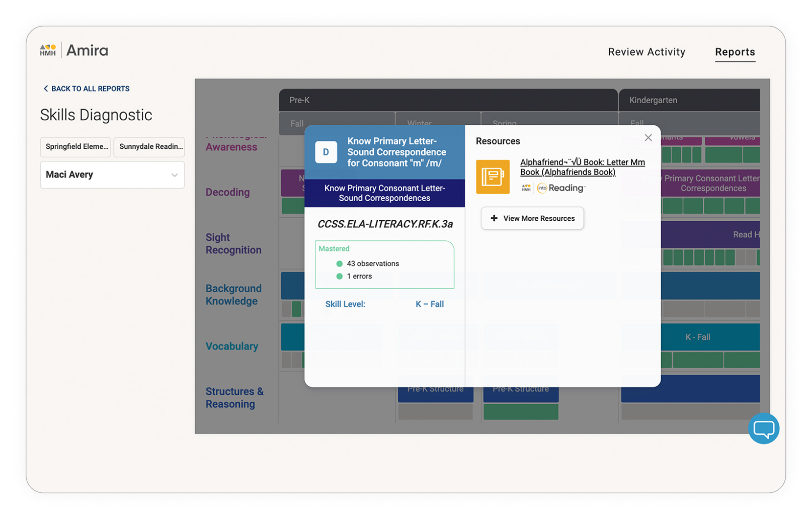Select the Structures & Reasoning category
The height and width of the screenshot is (525, 812).
coord(234,397)
